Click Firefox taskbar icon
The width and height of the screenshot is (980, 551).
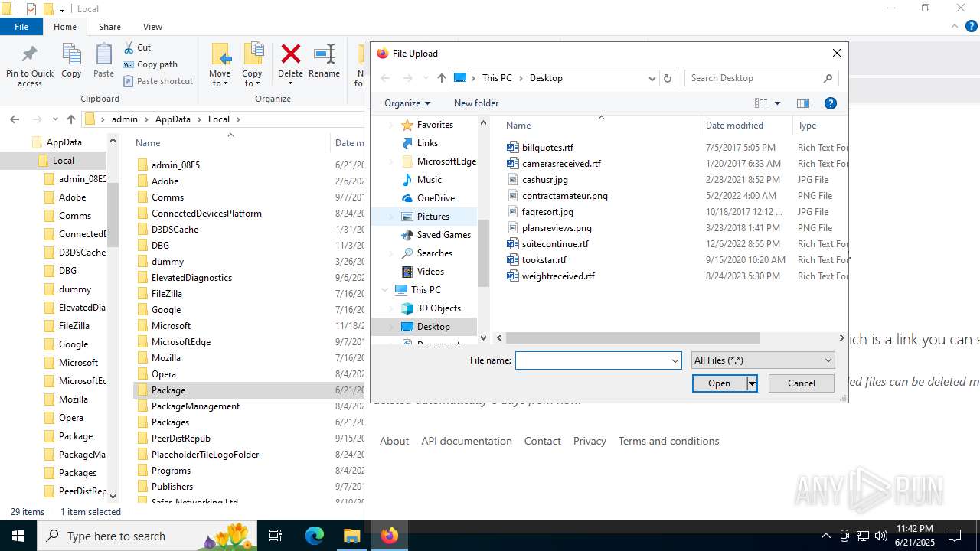tap(389, 536)
